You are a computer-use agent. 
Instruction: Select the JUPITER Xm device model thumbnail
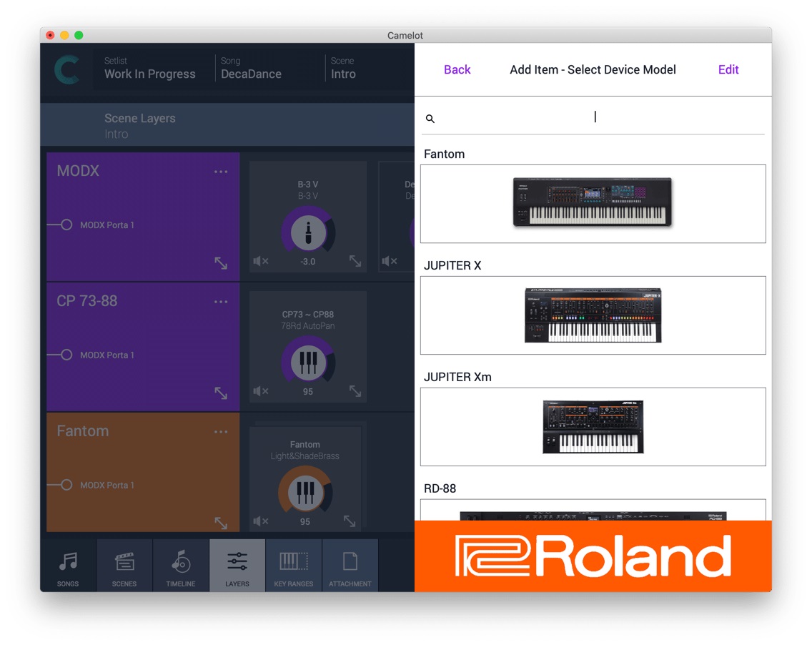point(593,427)
